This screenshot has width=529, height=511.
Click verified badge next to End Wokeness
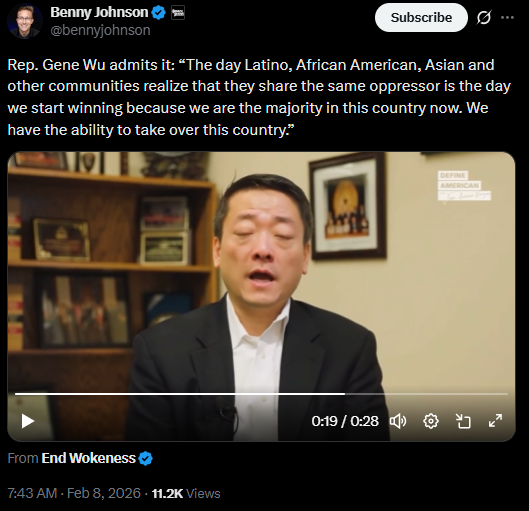(x=145, y=458)
